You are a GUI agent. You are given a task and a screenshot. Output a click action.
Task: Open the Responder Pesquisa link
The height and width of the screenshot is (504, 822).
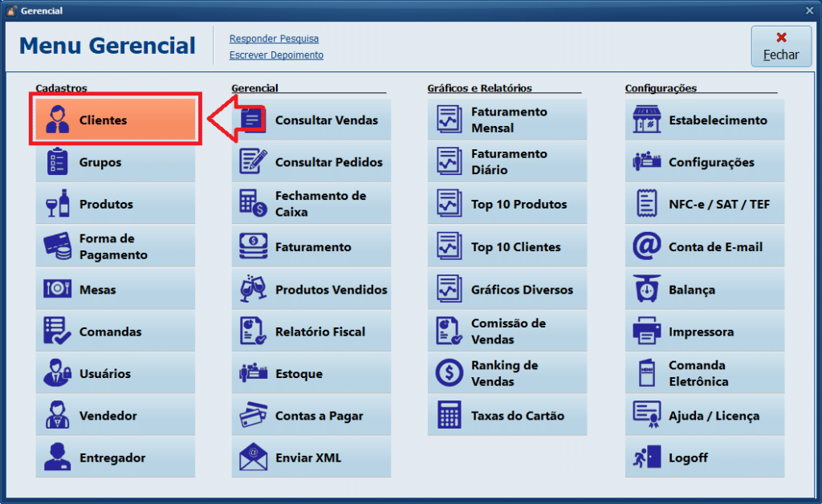pyautogui.click(x=274, y=39)
